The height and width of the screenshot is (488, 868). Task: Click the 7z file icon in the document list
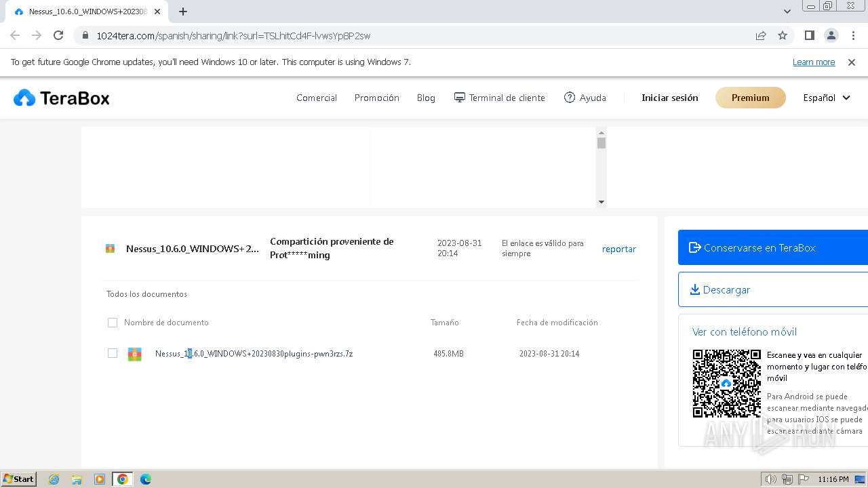[x=134, y=354]
